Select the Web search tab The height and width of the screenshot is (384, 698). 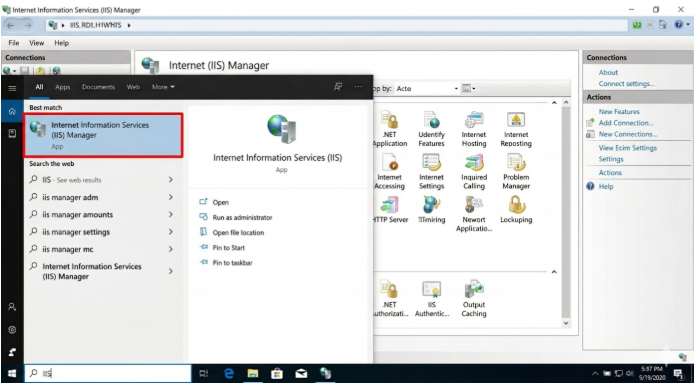(133, 87)
